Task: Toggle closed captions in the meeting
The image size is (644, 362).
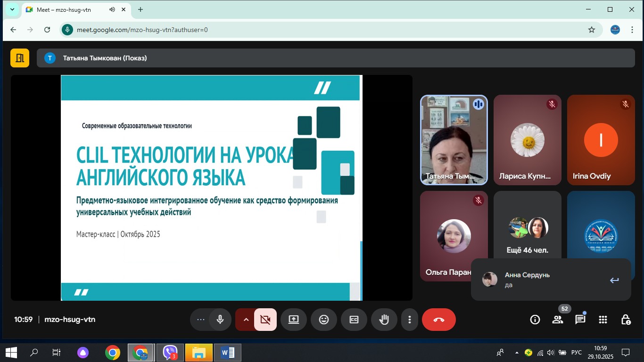Action: click(x=354, y=320)
